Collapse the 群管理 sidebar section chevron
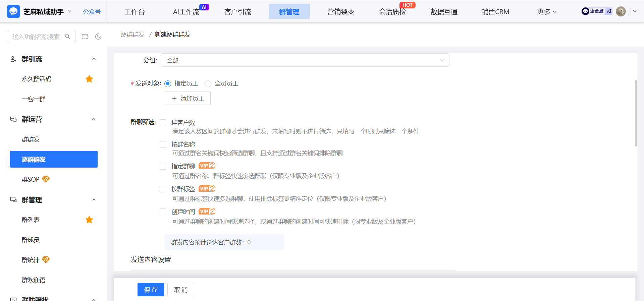 94,200
